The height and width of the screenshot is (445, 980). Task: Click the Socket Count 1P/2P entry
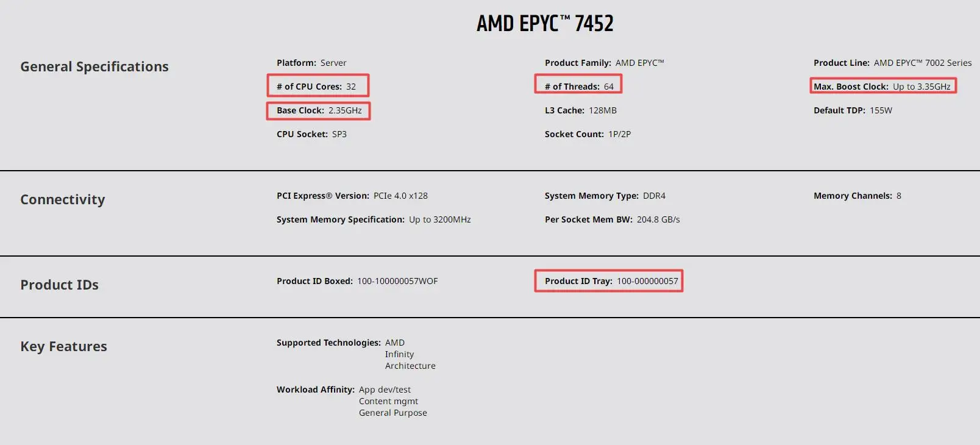coord(588,134)
